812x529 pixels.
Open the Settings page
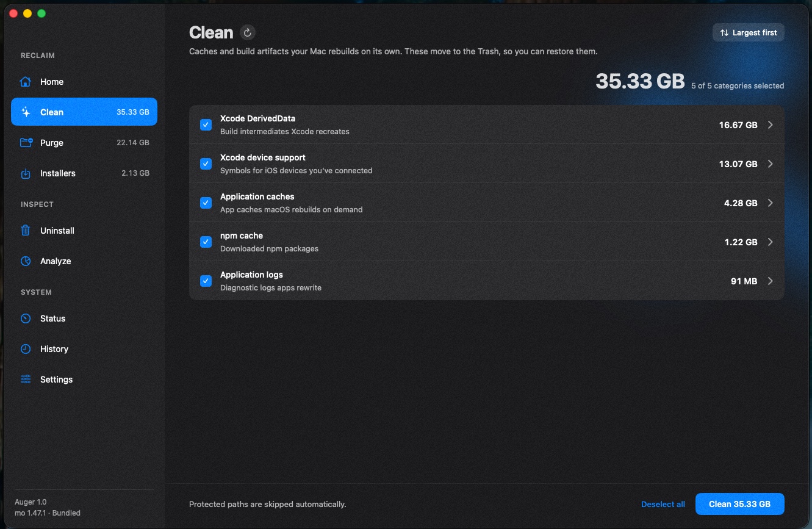point(84,380)
